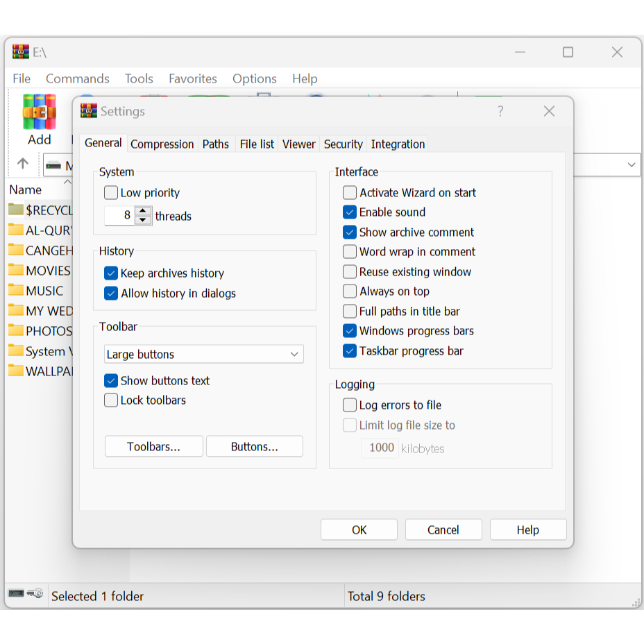Viewport: 644px width, 644px height.
Task: Enable the Low priority checkbox
Action: pos(111,193)
